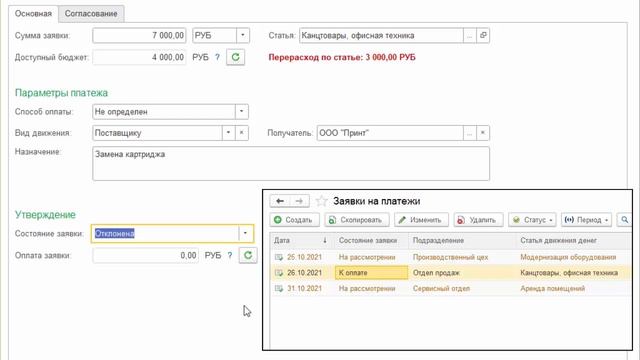Viewport: 640px width, 360px height.
Task: Add Заявки на платежи to favorites star
Action: point(322,201)
